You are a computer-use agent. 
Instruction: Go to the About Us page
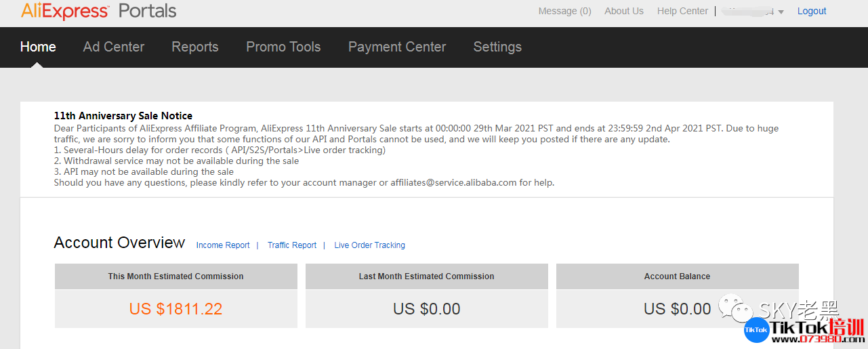623,11
